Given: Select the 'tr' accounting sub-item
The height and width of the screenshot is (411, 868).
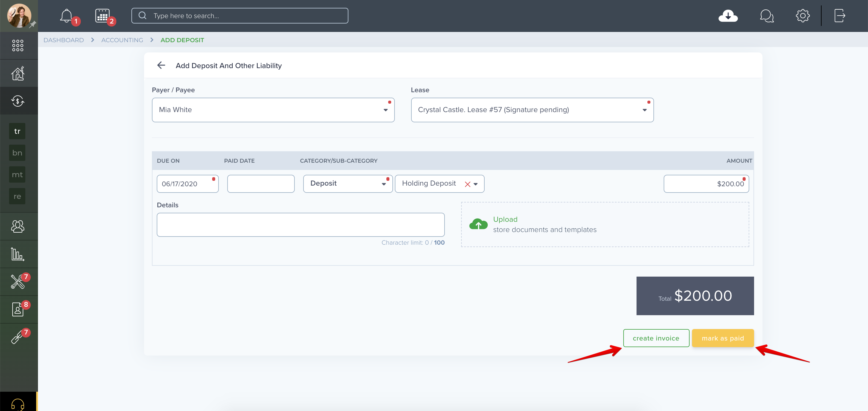Looking at the screenshot, I should click(x=17, y=131).
